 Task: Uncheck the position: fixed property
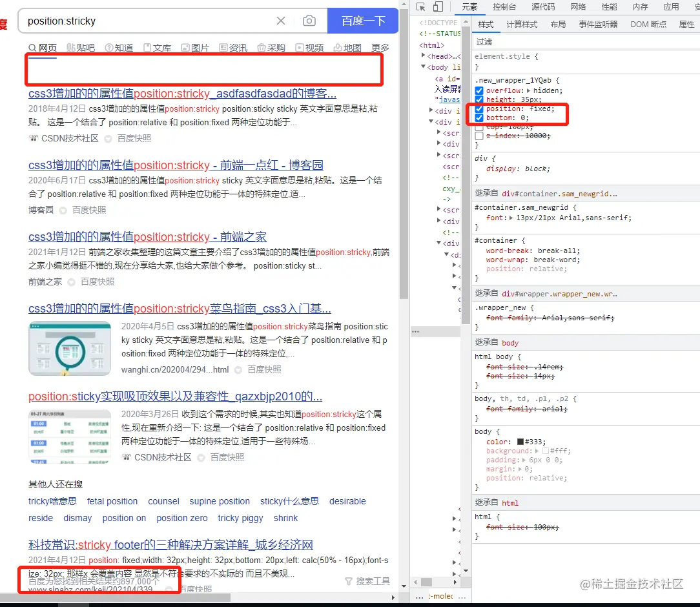(x=479, y=109)
